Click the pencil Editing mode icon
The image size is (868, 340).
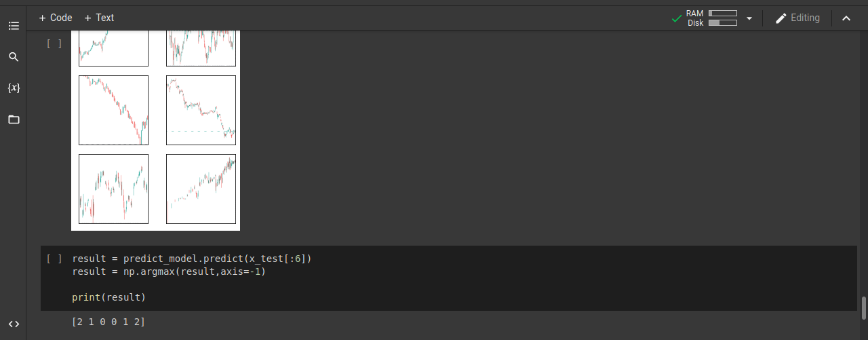tap(781, 18)
